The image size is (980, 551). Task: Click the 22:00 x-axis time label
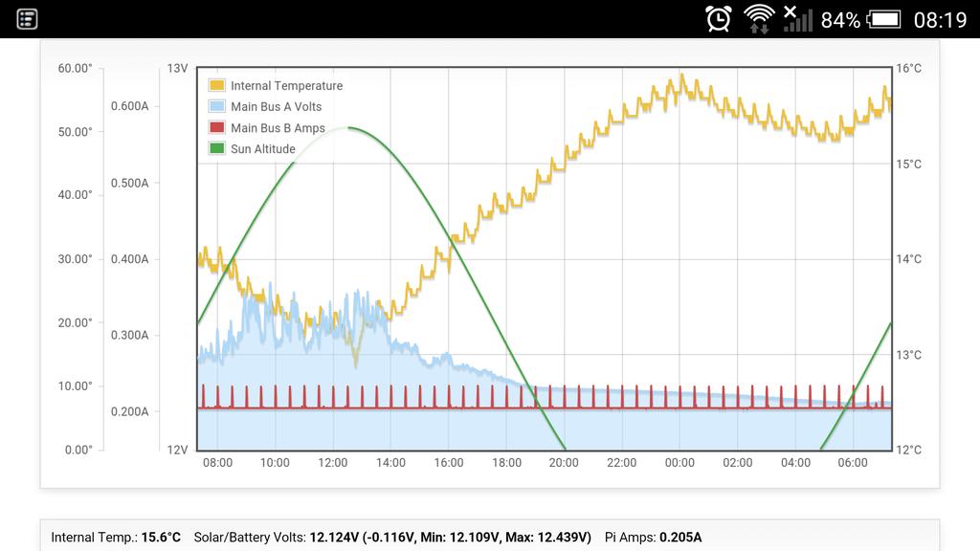[x=622, y=463]
